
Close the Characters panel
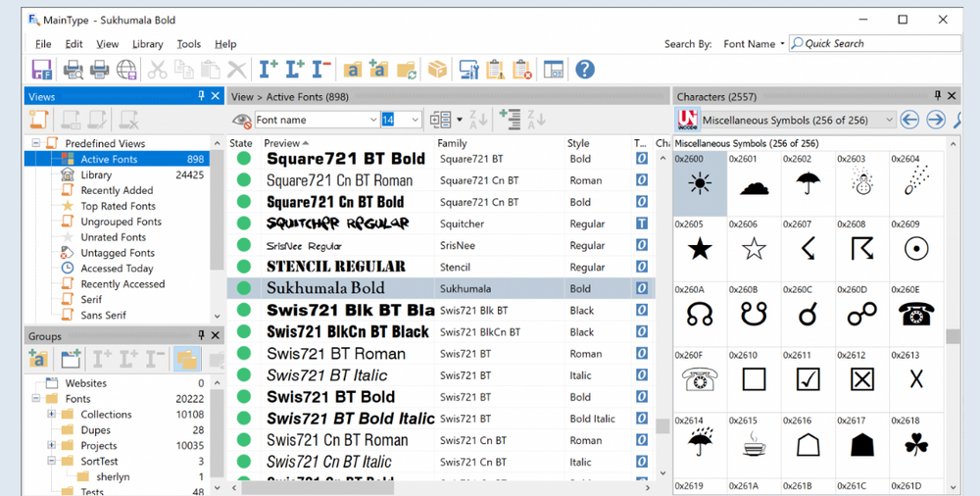[952, 96]
